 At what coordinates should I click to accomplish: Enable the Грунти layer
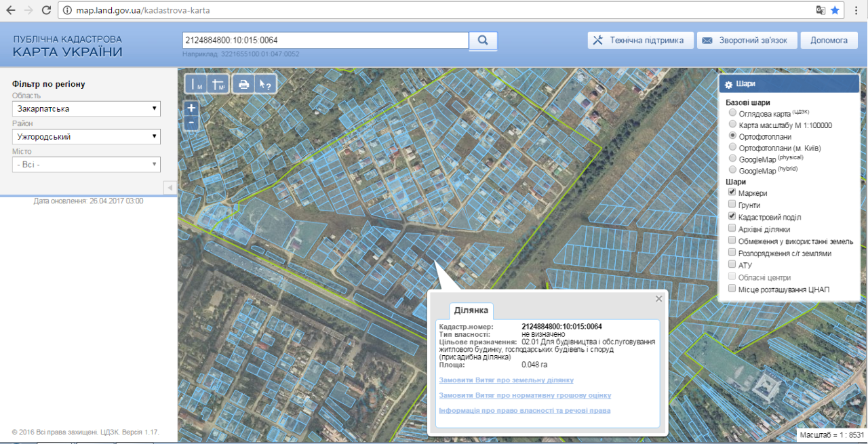click(732, 204)
